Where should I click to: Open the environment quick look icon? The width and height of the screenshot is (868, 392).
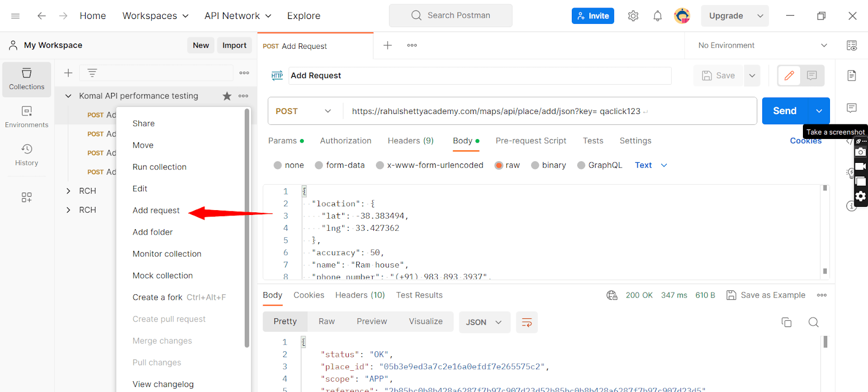pos(852,46)
